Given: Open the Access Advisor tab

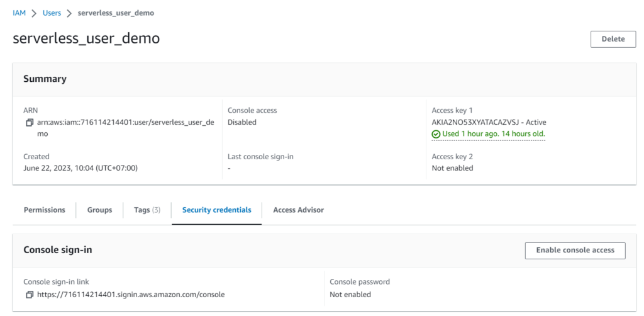Looking at the screenshot, I should pos(298,210).
